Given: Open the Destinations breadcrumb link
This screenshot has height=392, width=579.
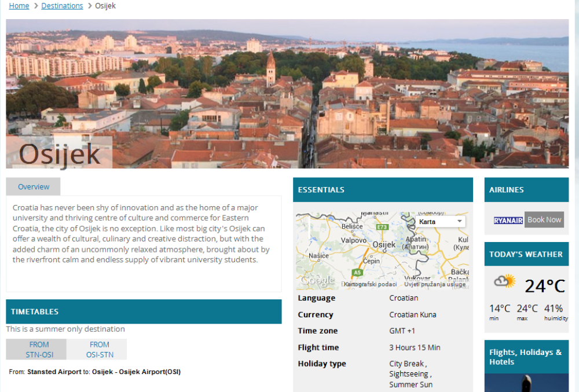Looking at the screenshot, I should [62, 6].
